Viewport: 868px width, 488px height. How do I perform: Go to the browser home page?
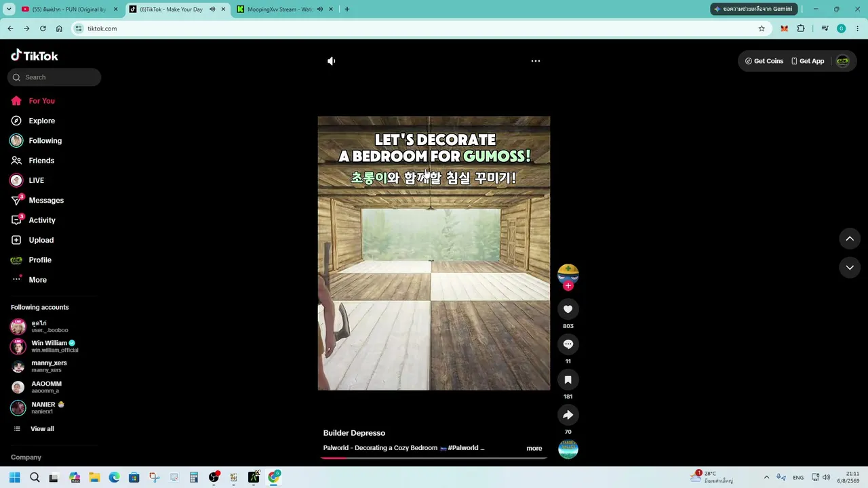(59, 28)
